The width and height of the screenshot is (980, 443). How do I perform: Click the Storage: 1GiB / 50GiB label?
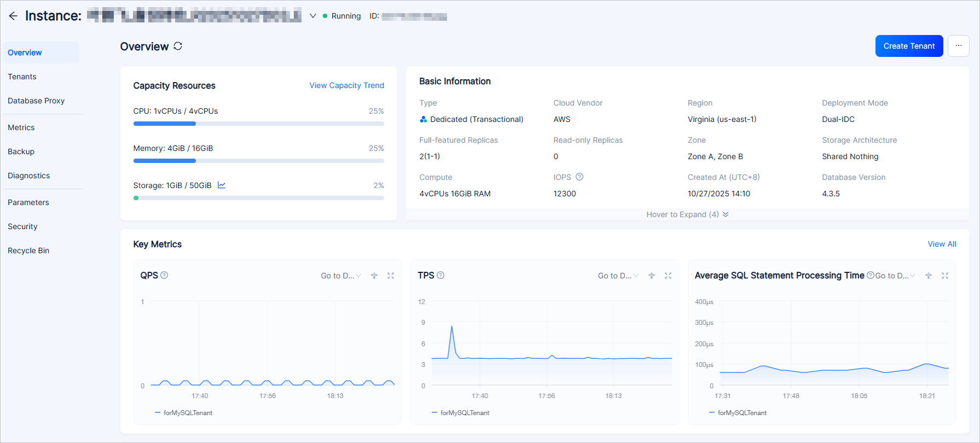(x=172, y=185)
